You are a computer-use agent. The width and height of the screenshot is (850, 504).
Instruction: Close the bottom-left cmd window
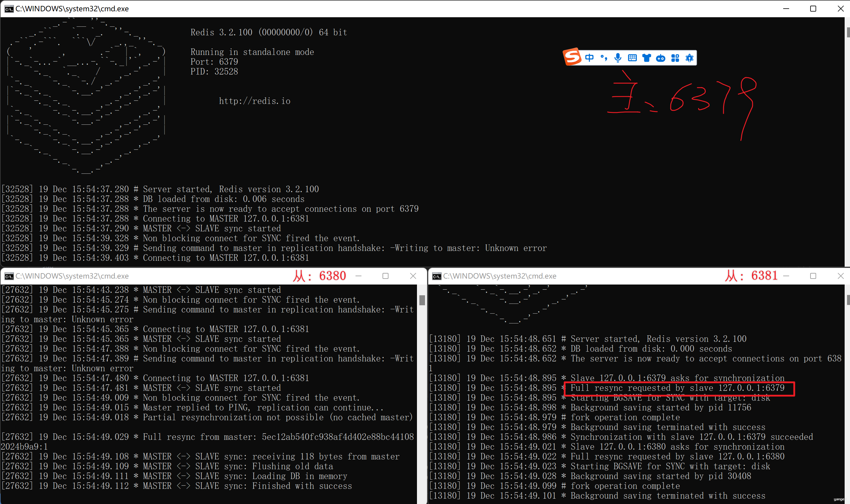413,276
